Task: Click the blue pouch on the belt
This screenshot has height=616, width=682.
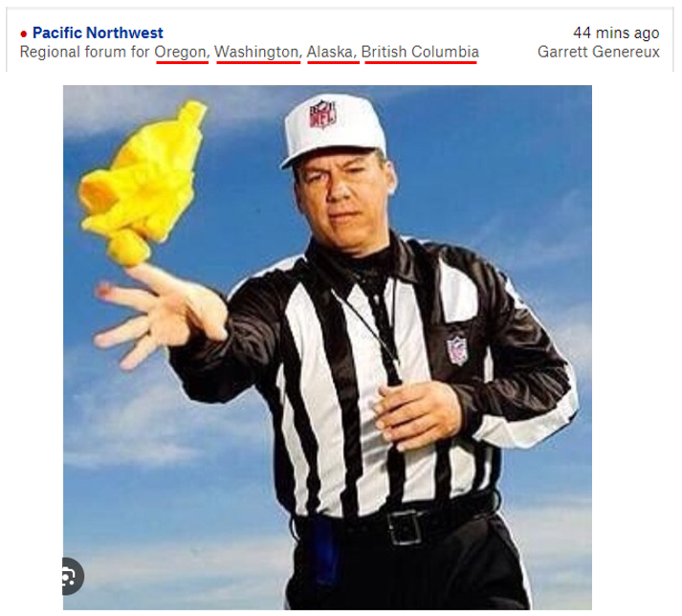Action: [x=322, y=550]
